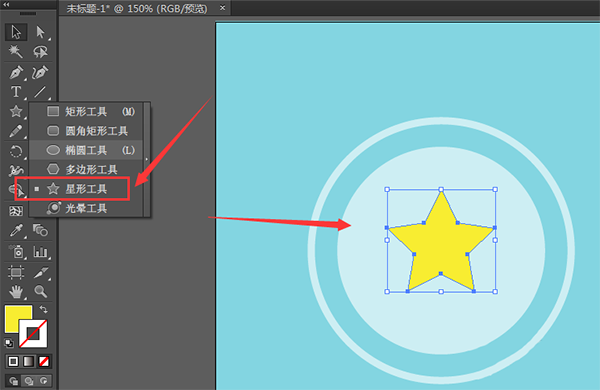The image size is (600, 390).
Task: Activate the Artboard tool
Action: point(16,273)
